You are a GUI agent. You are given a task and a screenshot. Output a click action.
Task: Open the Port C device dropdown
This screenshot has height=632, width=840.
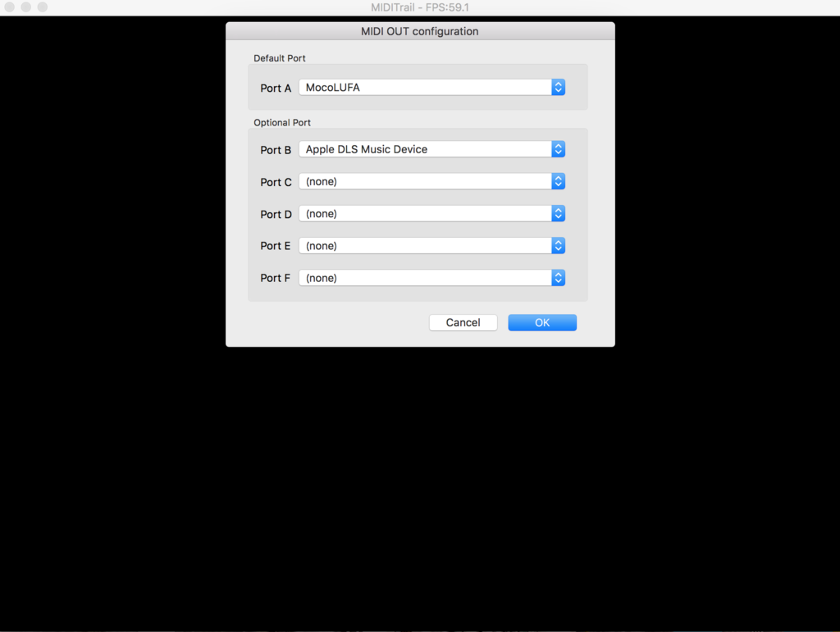tap(431, 181)
